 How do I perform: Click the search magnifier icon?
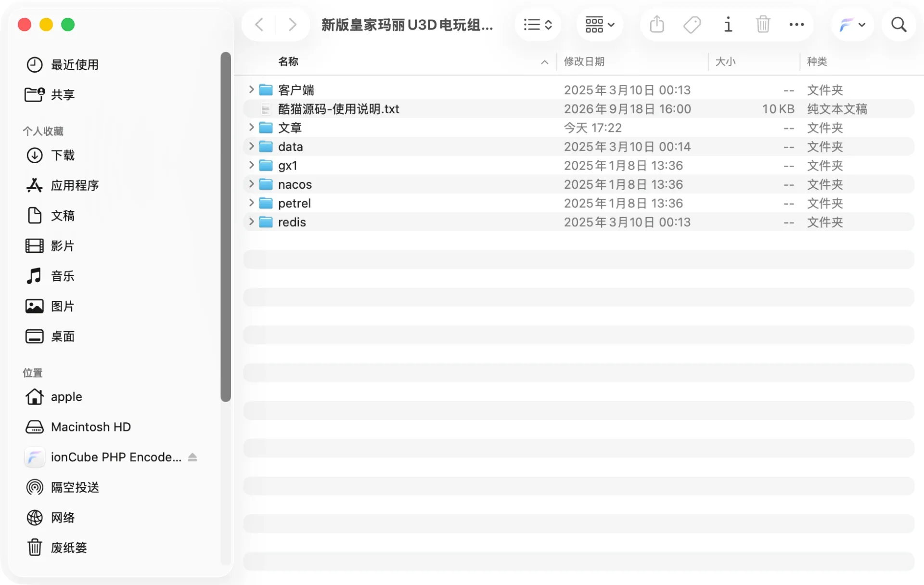pos(898,25)
